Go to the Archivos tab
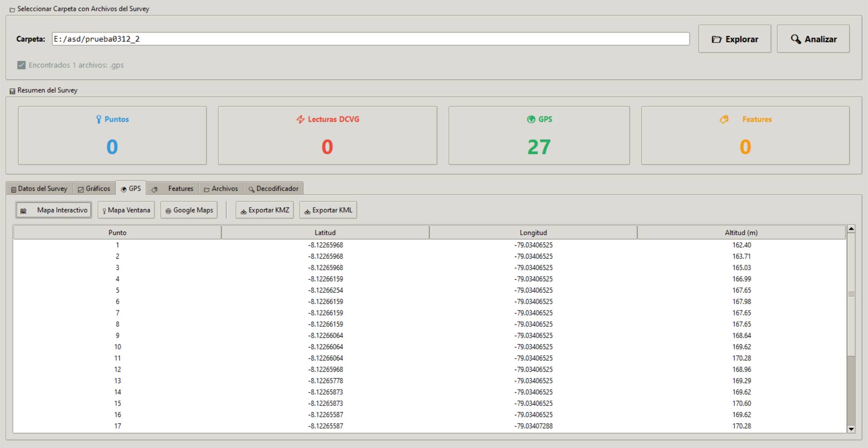 click(221, 189)
